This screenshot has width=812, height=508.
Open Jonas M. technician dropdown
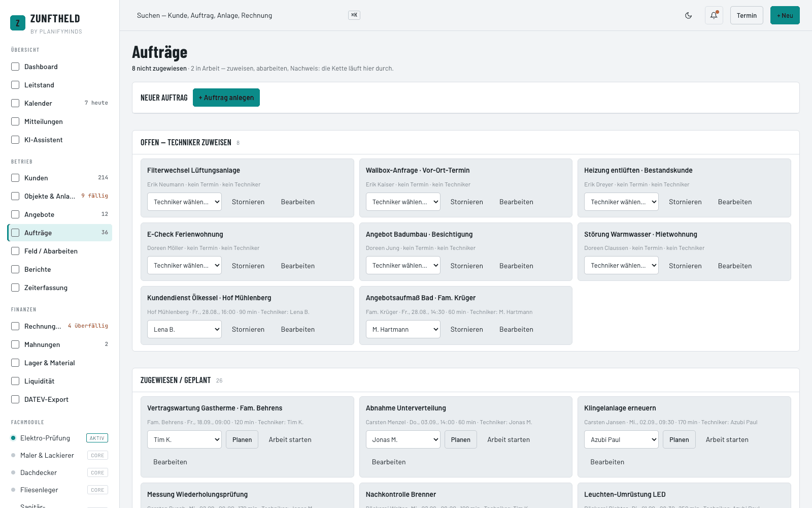pos(403,439)
